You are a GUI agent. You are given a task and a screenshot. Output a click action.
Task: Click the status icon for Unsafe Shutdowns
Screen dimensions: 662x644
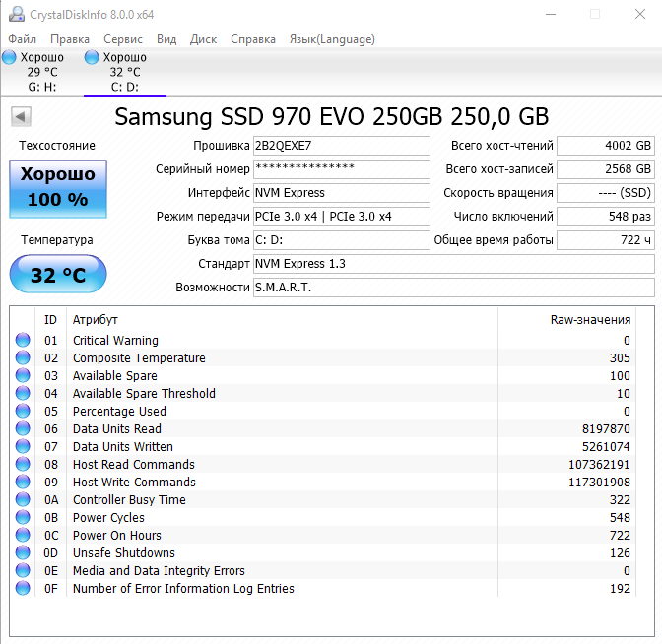[x=23, y=552]
